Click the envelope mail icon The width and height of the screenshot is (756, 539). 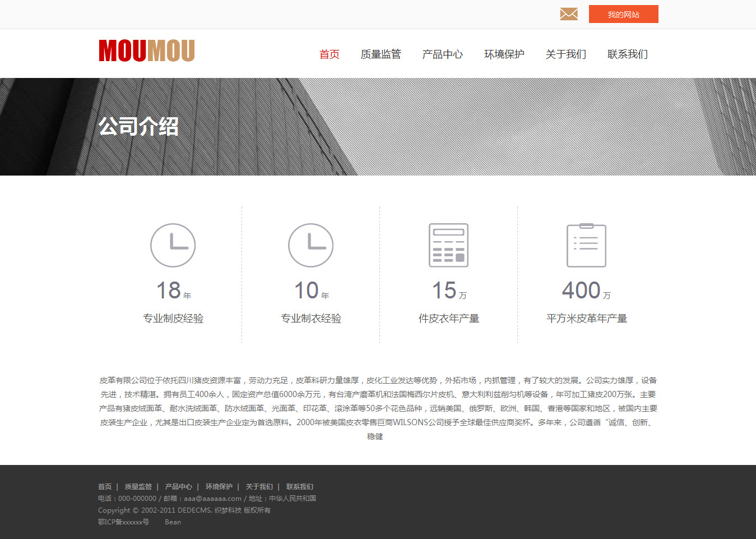click(568, 14)
